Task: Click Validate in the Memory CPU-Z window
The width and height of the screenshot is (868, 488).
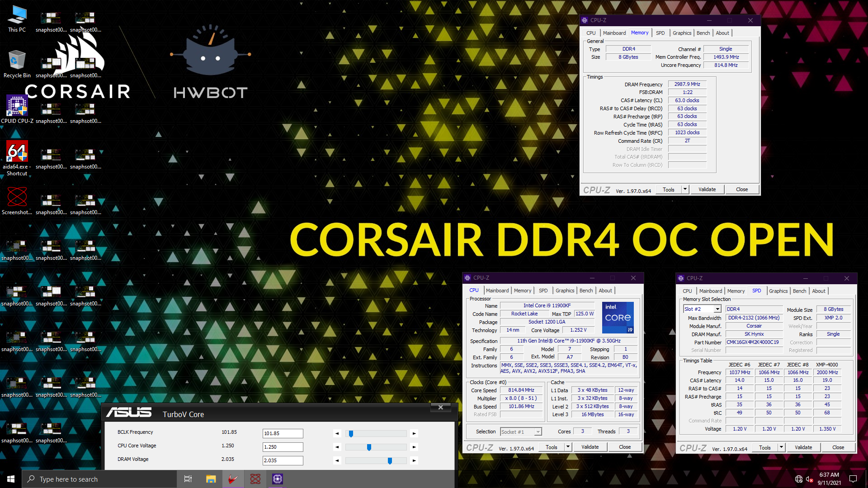Action: pyautogui.click(x=707, y=189)
